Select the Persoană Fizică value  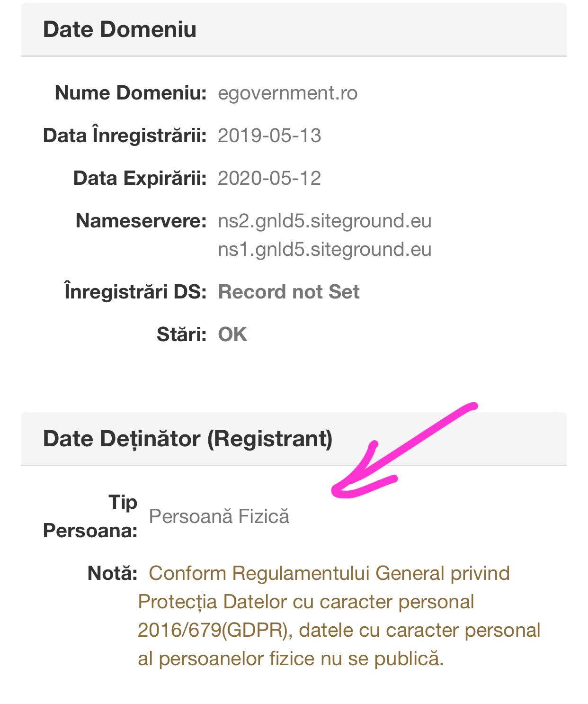tap(219, 516)
